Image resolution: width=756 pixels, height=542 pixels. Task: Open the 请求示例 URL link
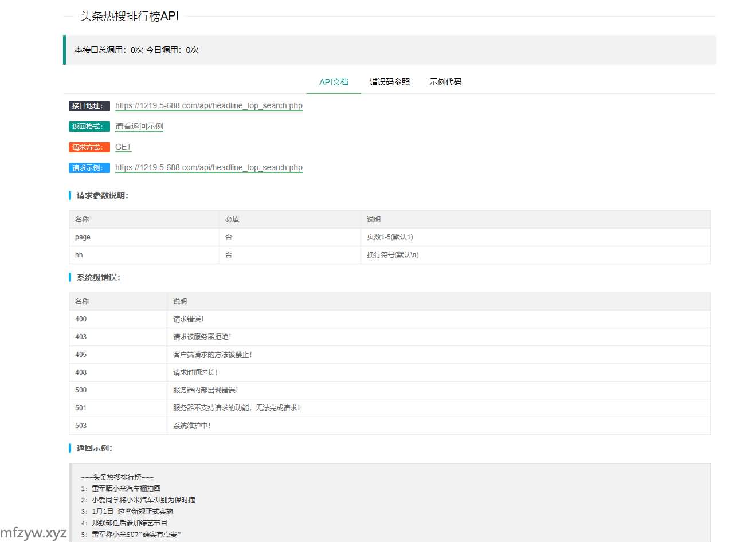pos(209,167)
